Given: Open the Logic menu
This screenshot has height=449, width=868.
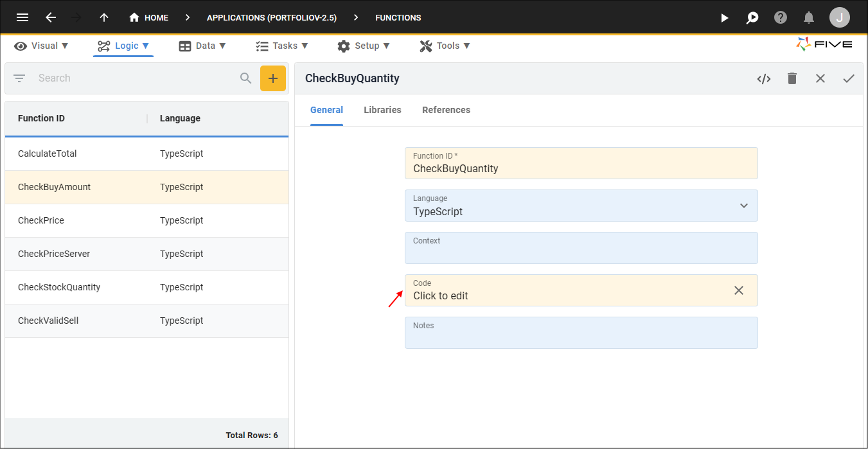Looking at the screenshot, I should point(123,46).
